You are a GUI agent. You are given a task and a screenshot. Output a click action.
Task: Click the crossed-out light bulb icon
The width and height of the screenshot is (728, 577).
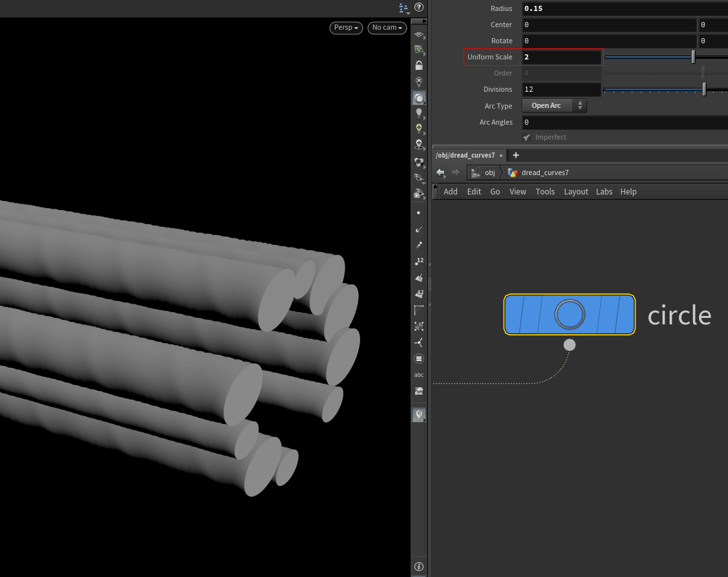419,81
